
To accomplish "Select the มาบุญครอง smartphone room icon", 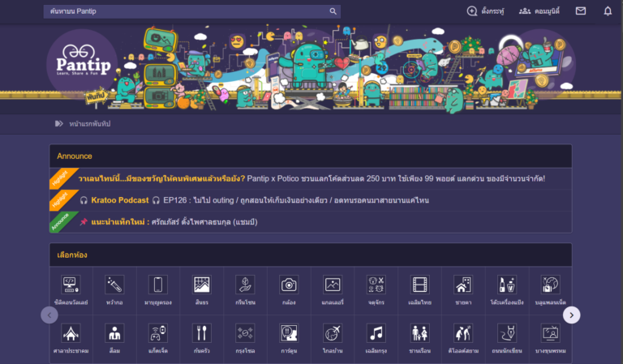I will [158, 285].
